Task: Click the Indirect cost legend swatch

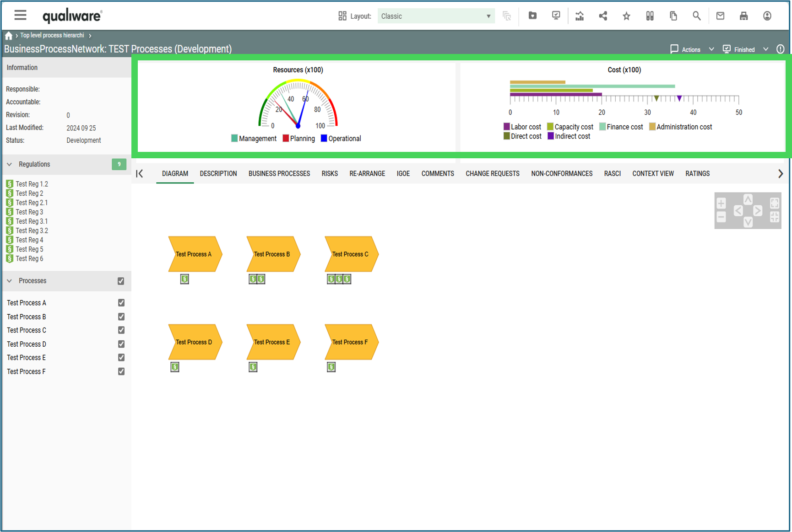Action: coord(551,136)
